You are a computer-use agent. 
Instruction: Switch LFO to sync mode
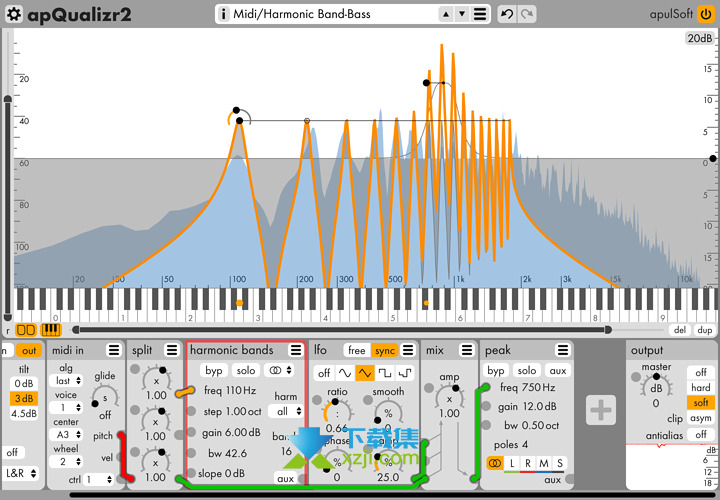[x=384, y=350]
